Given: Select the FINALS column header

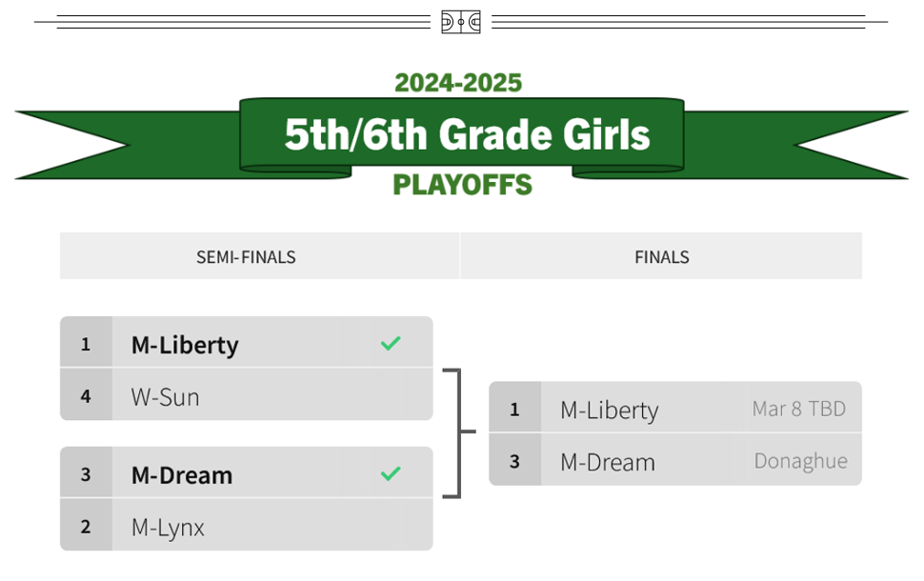Looking at the screenshot, I should [x=661, y=257].
